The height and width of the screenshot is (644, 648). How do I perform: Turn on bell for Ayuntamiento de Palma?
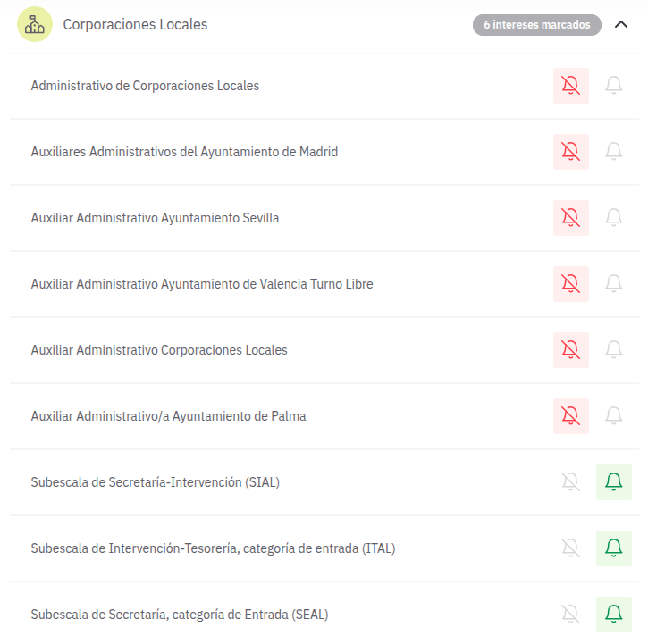point(614,416)
